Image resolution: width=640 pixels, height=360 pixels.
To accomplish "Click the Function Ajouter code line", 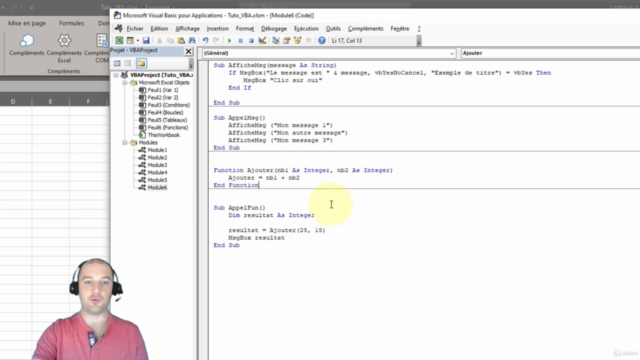I will 303,170.
